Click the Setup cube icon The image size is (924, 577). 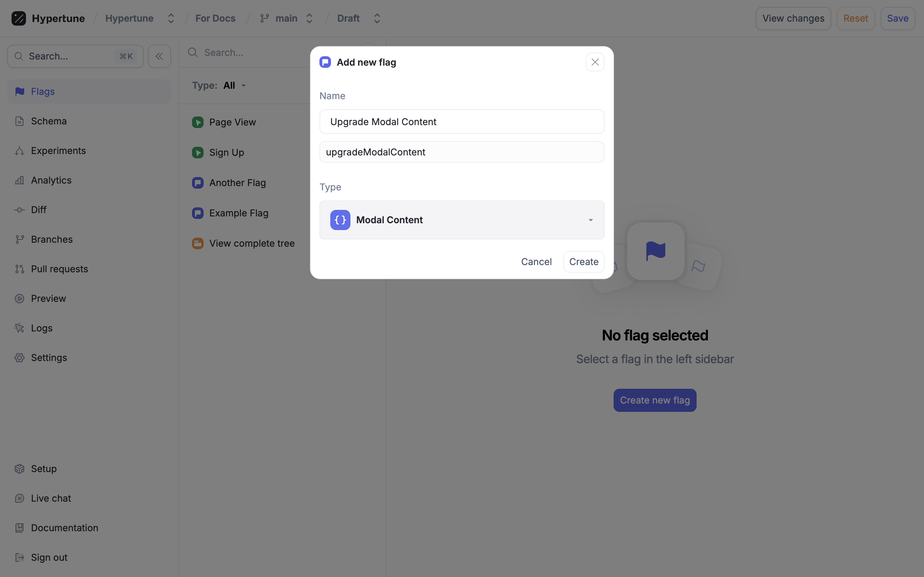19,468
